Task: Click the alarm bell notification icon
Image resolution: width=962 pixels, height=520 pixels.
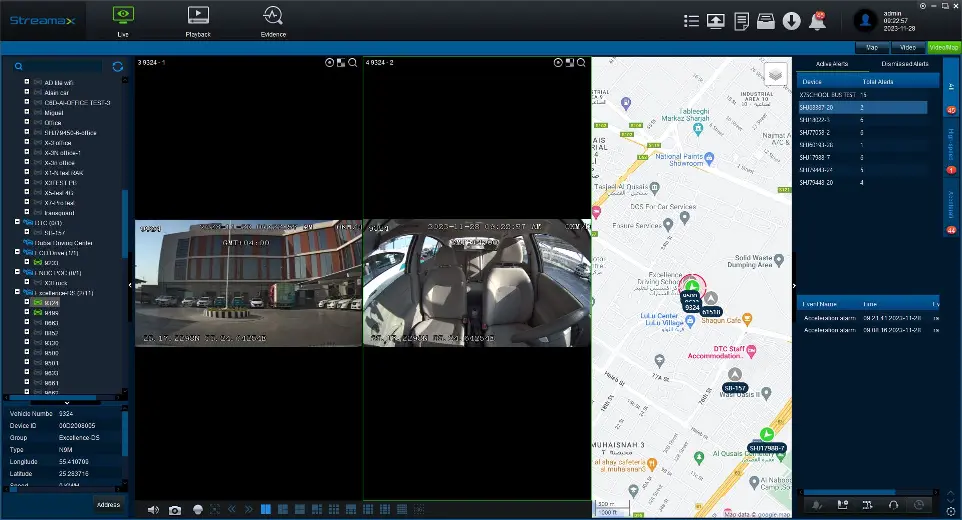Action: tap(817, 20)
